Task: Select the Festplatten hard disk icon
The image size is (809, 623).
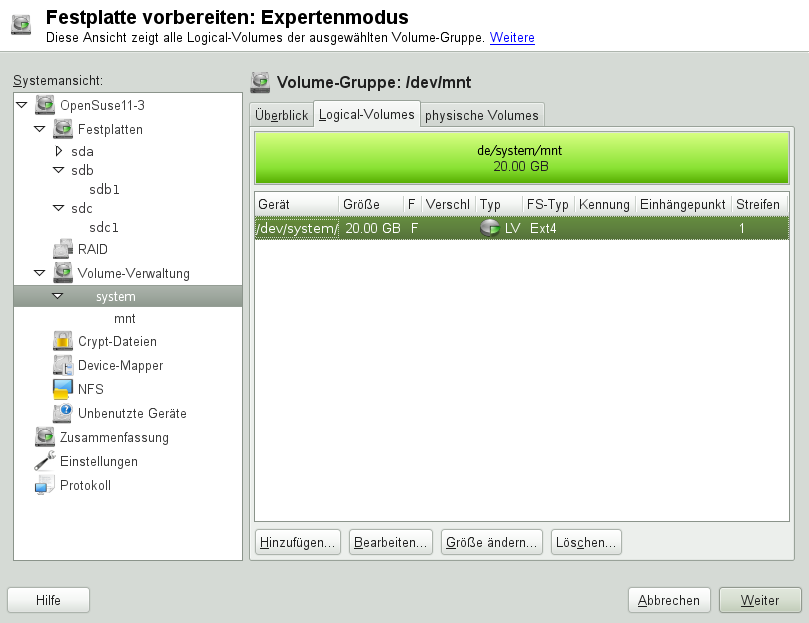Action: pos(62,129)
